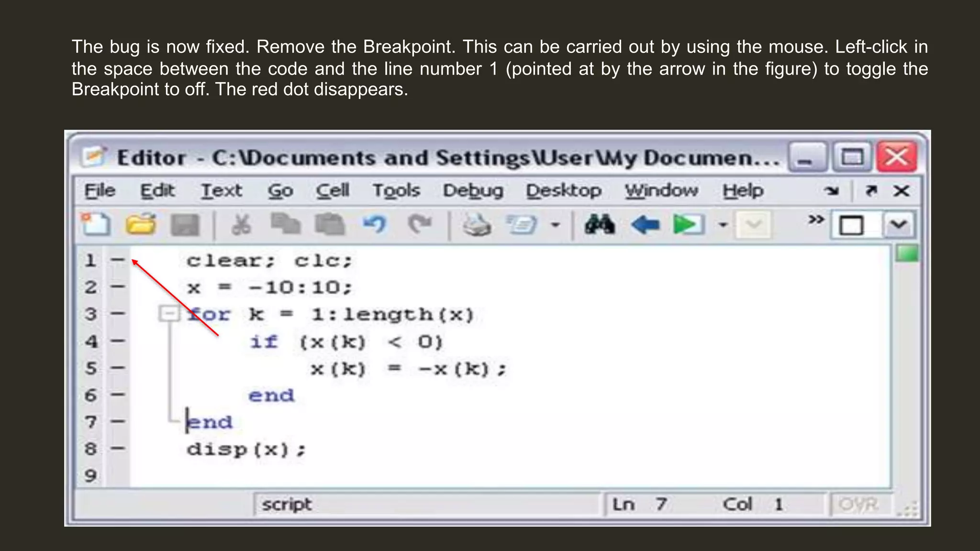Screen dimensions: 980x551
Task: Open dropdown next to function browser icon
Action: coord(555,225)
